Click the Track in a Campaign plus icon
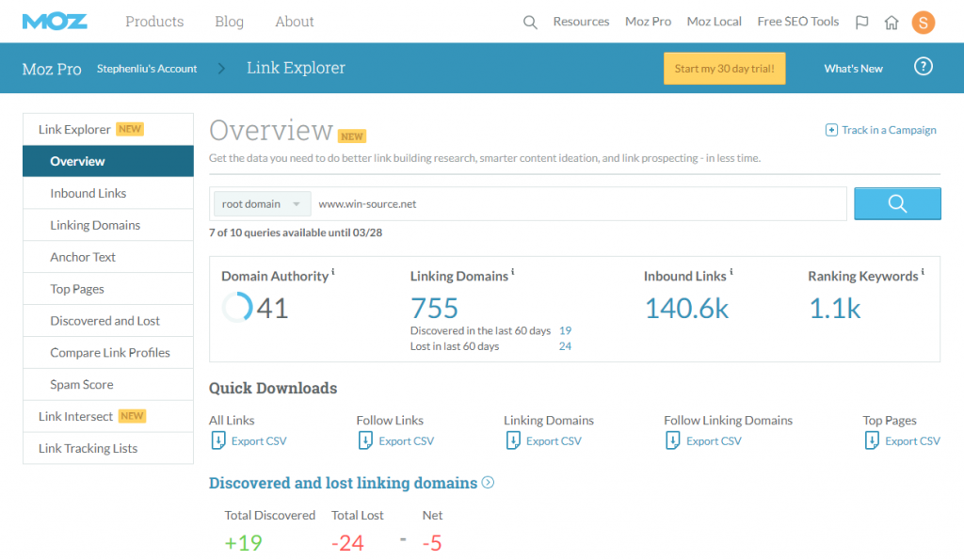This screenshot has height=560, width=964. (x=831, y=130)
